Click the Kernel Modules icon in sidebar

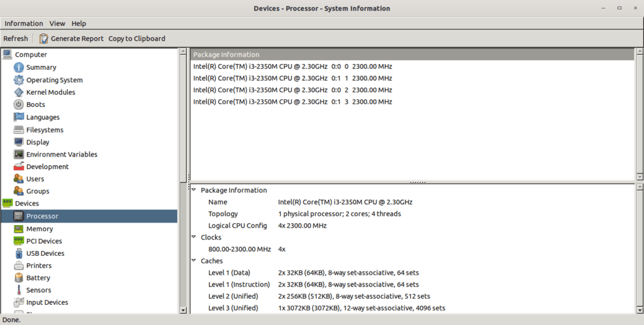[x=19, y=92]
